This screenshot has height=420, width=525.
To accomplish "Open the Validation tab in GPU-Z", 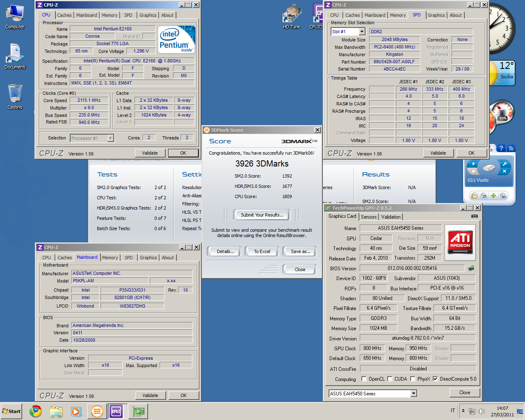I will 391,217.
